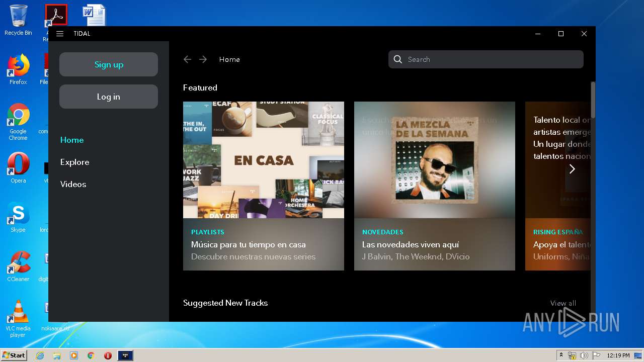Select the Firefox desktop shortcut
The image size is (644, 362).
pyautogui.click(x=18, y=69)
